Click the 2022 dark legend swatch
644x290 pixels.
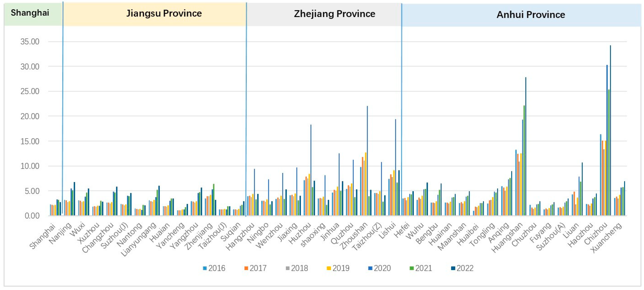pos(453,268)
